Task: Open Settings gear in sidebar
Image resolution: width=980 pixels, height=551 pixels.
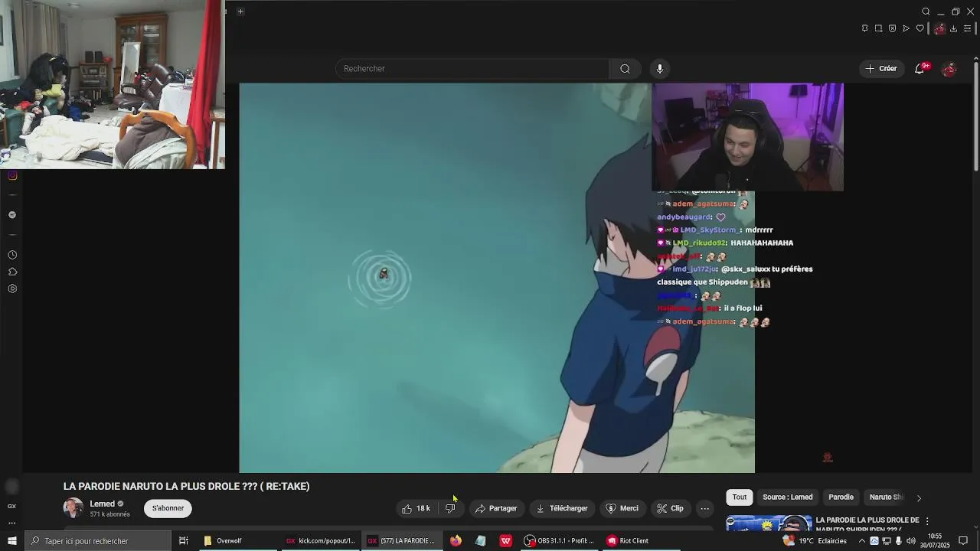Action: coord(12,289)
